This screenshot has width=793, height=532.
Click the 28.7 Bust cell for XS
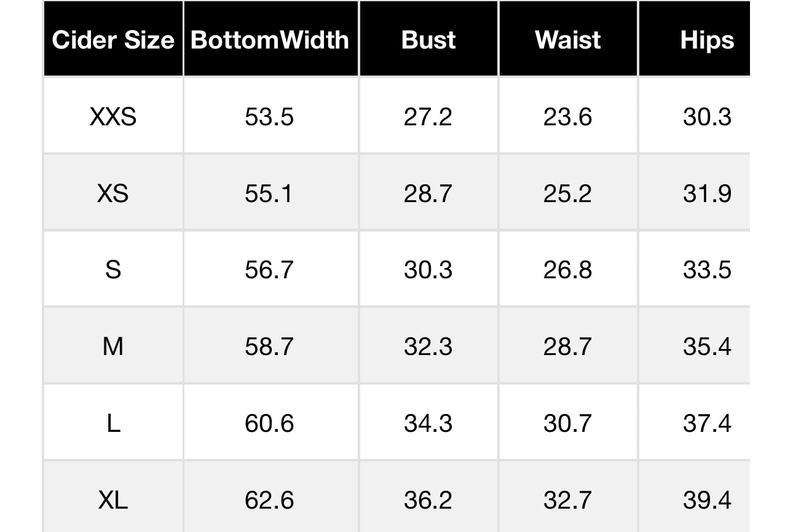[428, 194]
